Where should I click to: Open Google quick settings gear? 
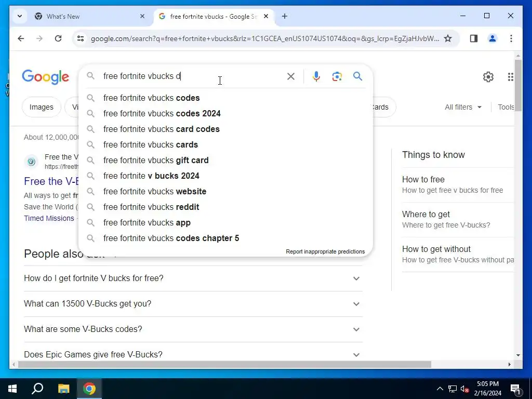point(488,77)
